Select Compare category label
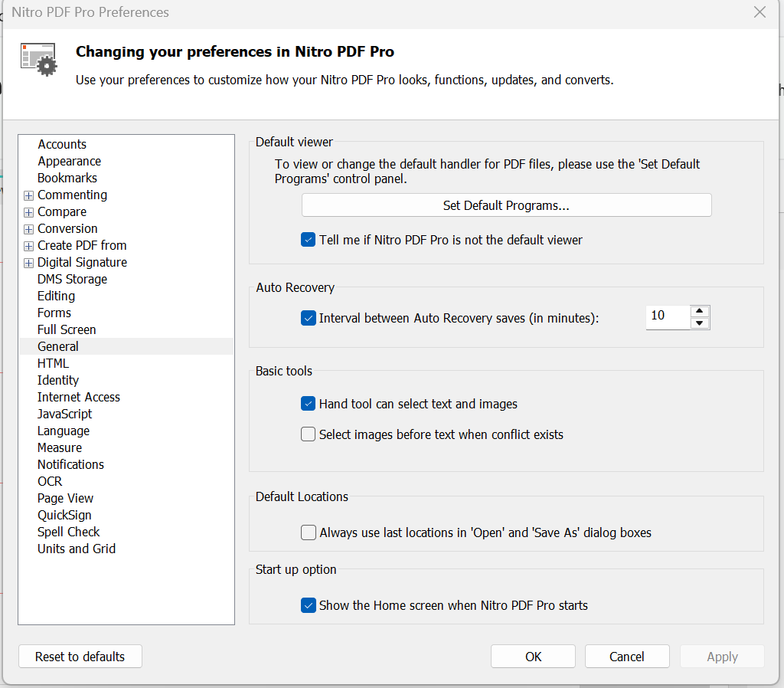Viewport: 784px width, 688px height. [x=62, y=212]
